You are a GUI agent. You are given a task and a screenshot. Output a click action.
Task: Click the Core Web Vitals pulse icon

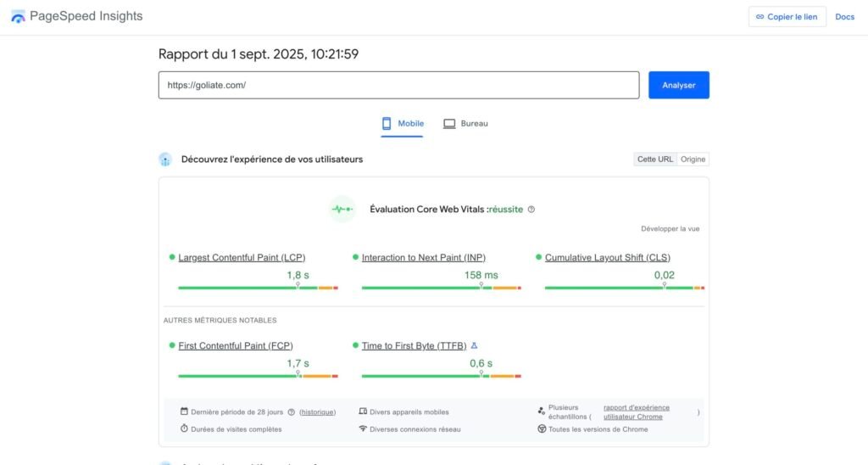342,210
